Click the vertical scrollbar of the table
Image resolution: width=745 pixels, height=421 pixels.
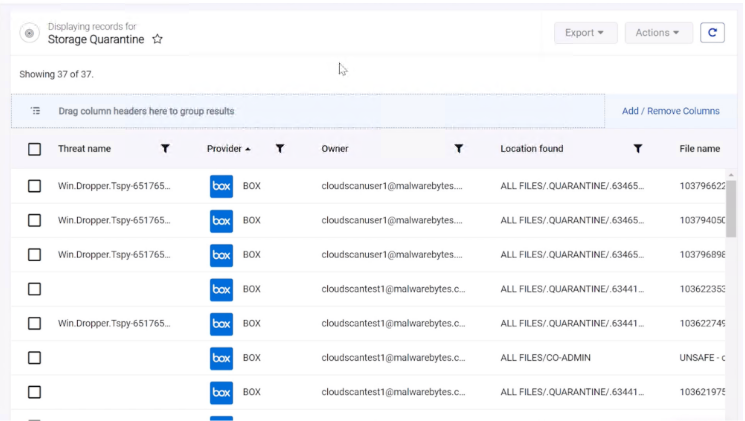(x=731, y=210)
